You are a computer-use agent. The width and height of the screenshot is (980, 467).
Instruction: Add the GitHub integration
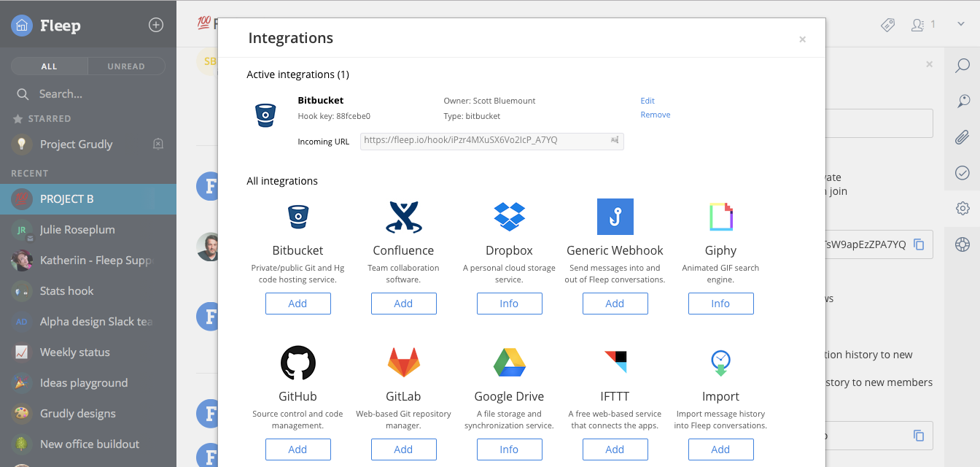tap(297, 449)
